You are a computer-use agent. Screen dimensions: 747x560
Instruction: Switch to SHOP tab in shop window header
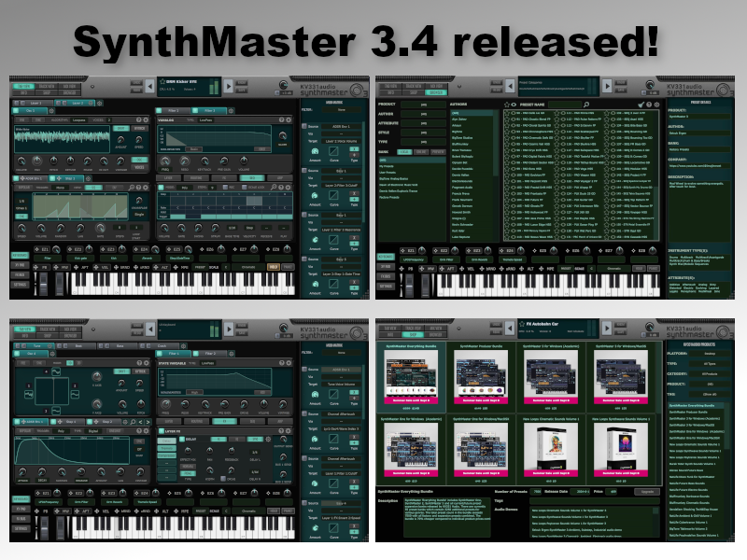pyautogui.click(x=413, y=334)
